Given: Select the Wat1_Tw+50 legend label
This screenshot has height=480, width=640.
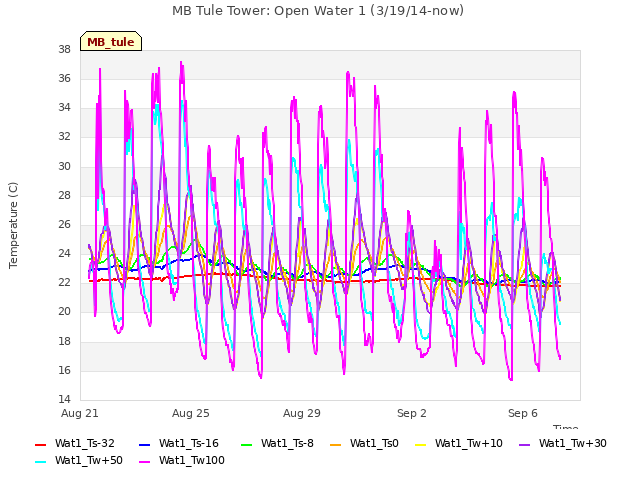Looking at the screenshot, I should coord(89,460).
